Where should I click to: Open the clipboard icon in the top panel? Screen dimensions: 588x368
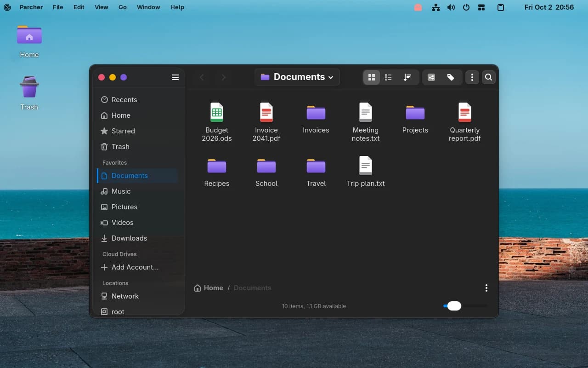[501, 7]
